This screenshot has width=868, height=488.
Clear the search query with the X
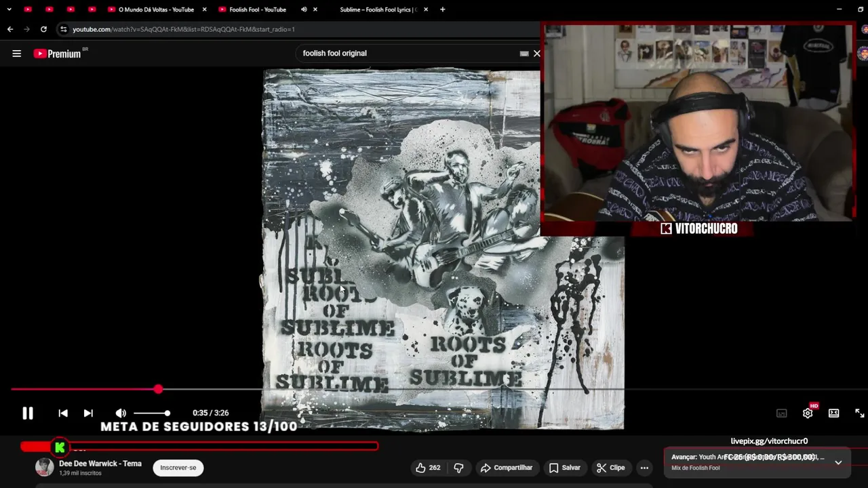coord(536,53)
